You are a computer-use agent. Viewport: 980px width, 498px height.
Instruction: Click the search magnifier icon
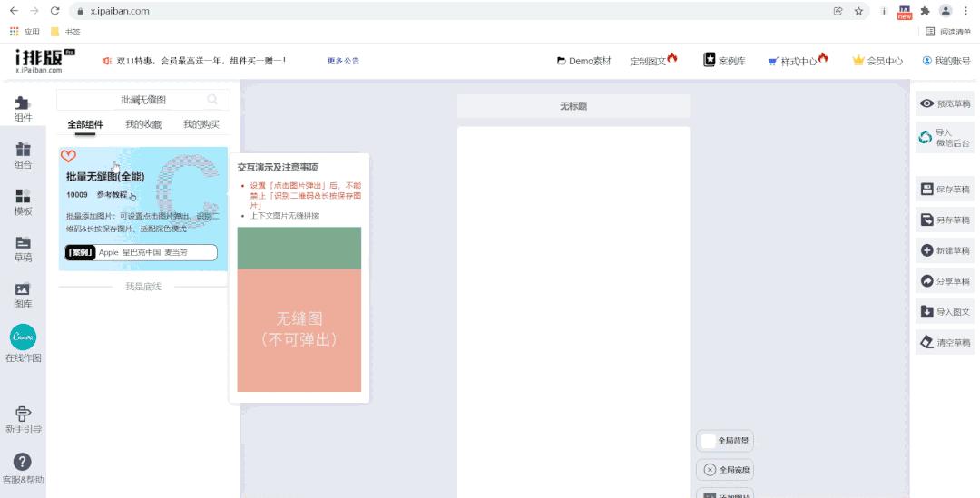click(x=212, y=100)
